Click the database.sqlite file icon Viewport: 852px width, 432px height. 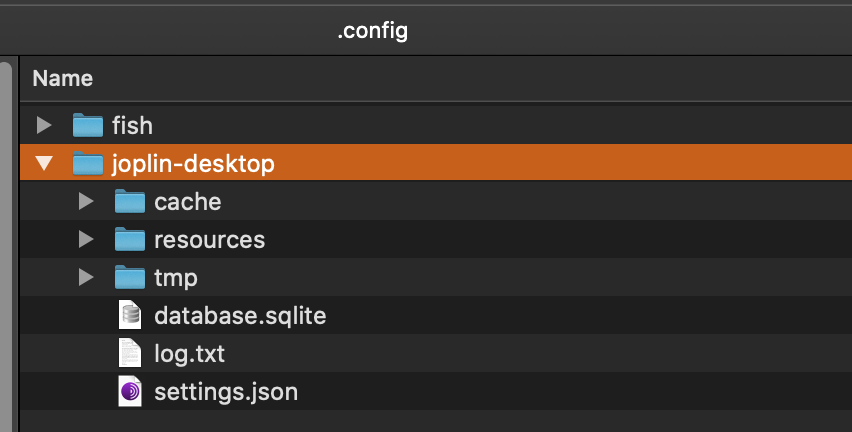[x=130, y=315]
